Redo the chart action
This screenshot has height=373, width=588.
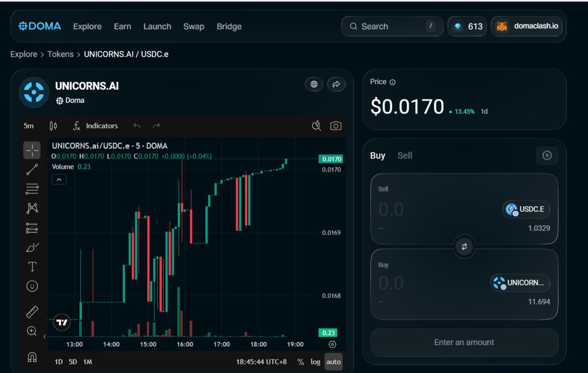[x=156, y=126]
